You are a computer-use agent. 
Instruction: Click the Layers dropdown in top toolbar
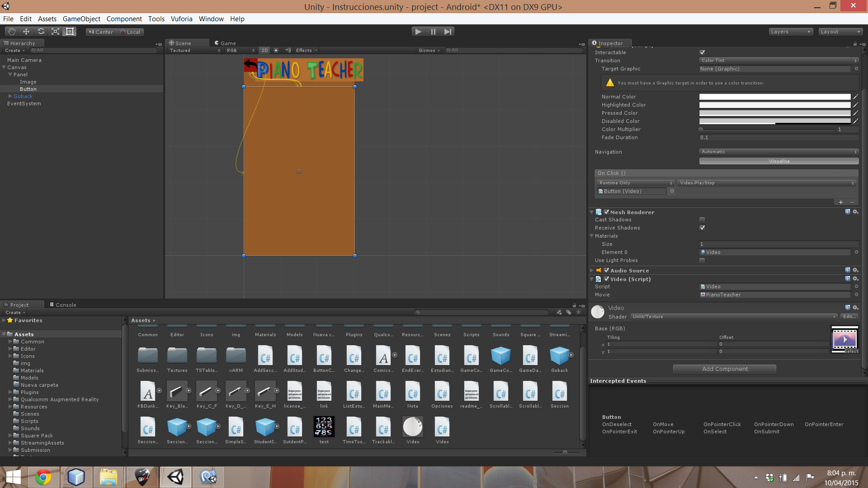[x=790, y=31]
